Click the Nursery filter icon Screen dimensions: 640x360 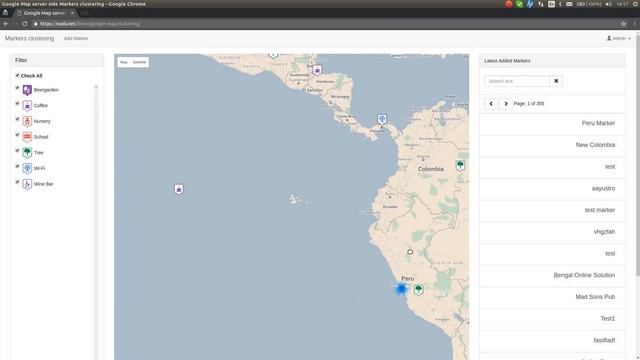[27, 121]
